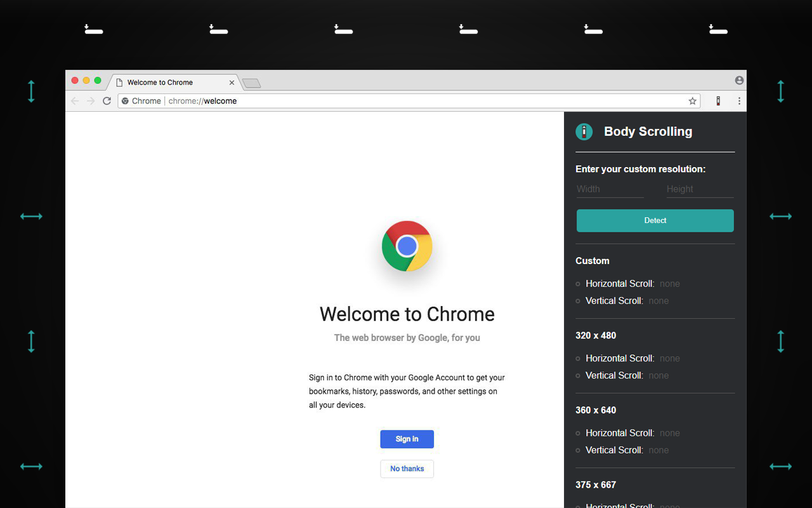Click the reload page icon

coord(107,101)
